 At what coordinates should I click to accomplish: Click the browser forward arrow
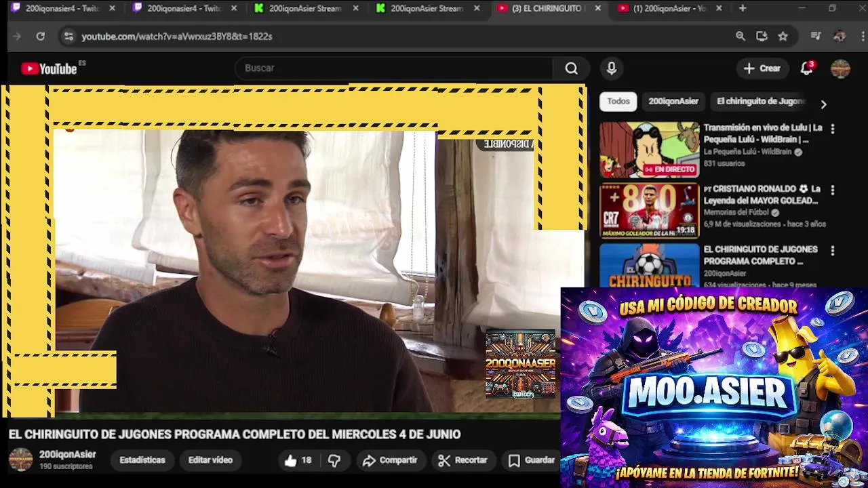(x=17, y=37)
